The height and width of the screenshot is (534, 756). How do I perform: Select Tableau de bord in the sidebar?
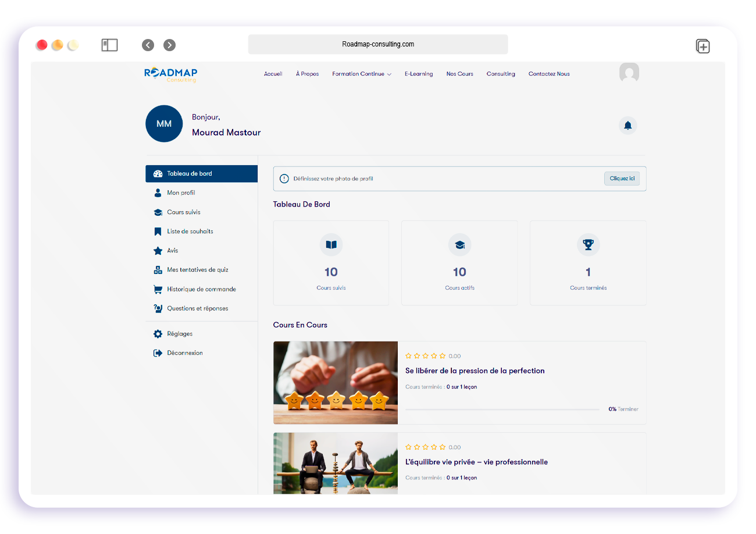tap(201, 173)
